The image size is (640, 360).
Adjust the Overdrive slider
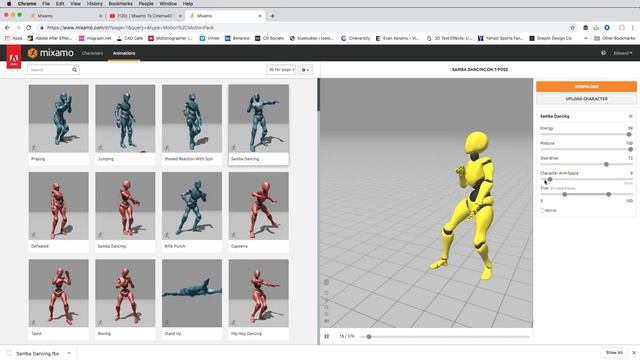[606, 164]
